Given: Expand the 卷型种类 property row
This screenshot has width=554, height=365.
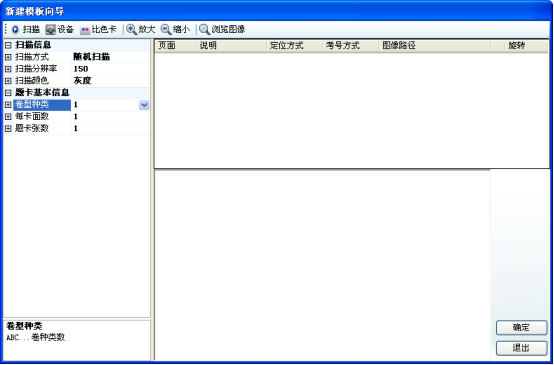Looking at the screenshot, I should point(8,105).
